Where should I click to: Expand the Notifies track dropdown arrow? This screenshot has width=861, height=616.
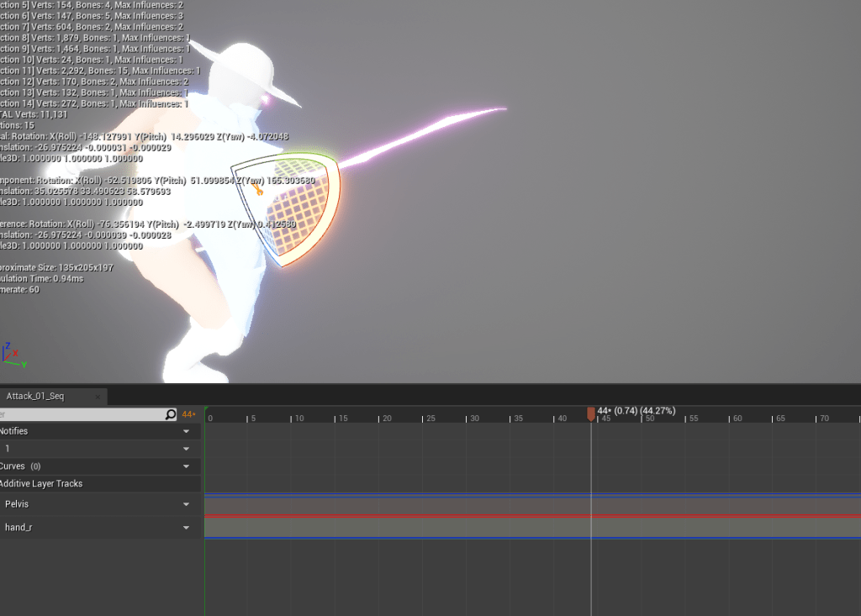[186, 432]
